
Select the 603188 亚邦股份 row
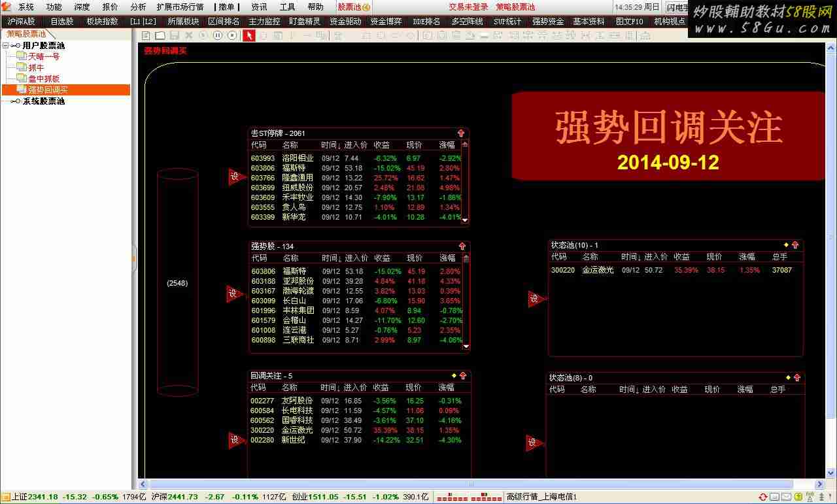356,281
